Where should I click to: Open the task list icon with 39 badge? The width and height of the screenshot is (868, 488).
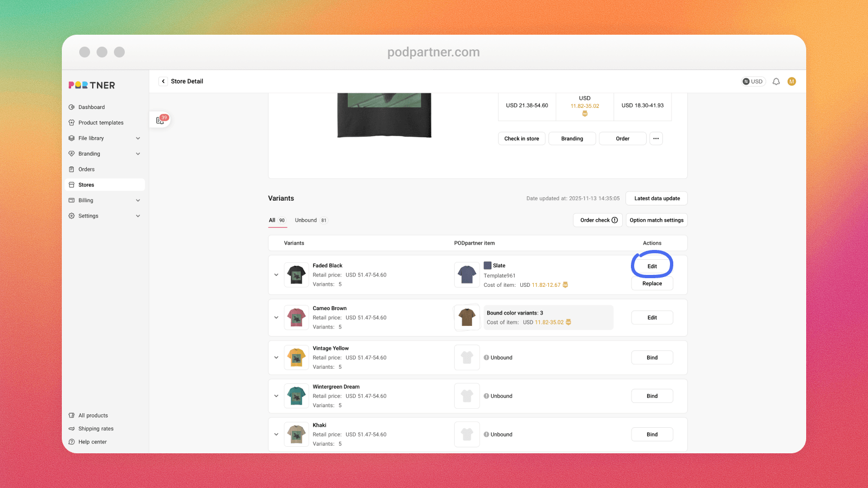coord(160,120)
